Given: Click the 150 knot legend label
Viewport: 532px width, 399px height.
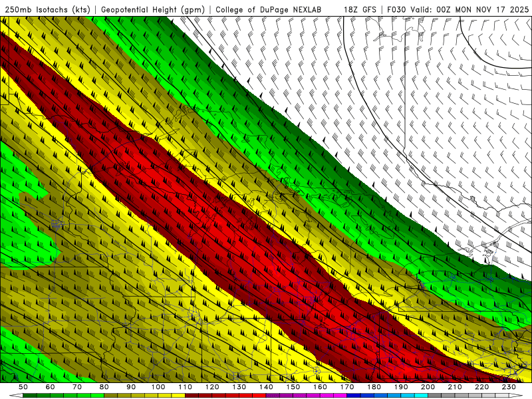Looking at the screenshot, I should pos(293,387).
